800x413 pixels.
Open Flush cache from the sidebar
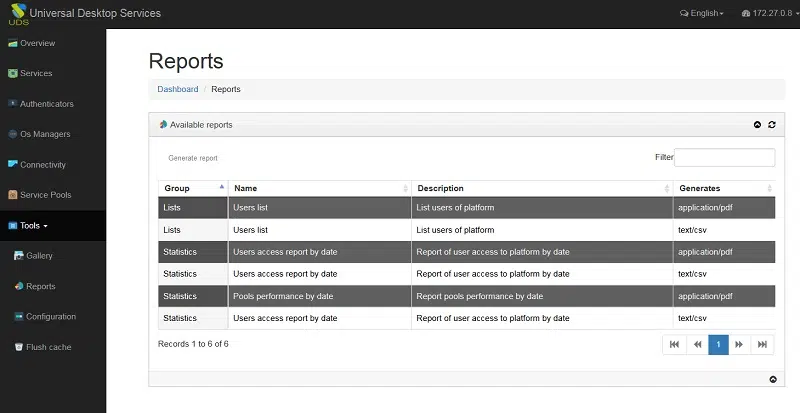(42, 347)
